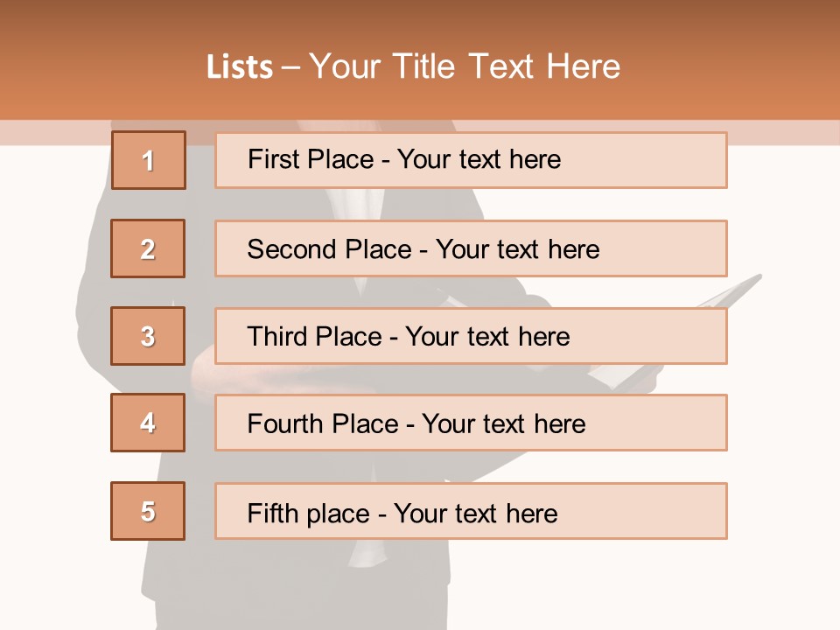Click the Third Place text box
This screenshot has width=840, height=630.
coord(471,336)
